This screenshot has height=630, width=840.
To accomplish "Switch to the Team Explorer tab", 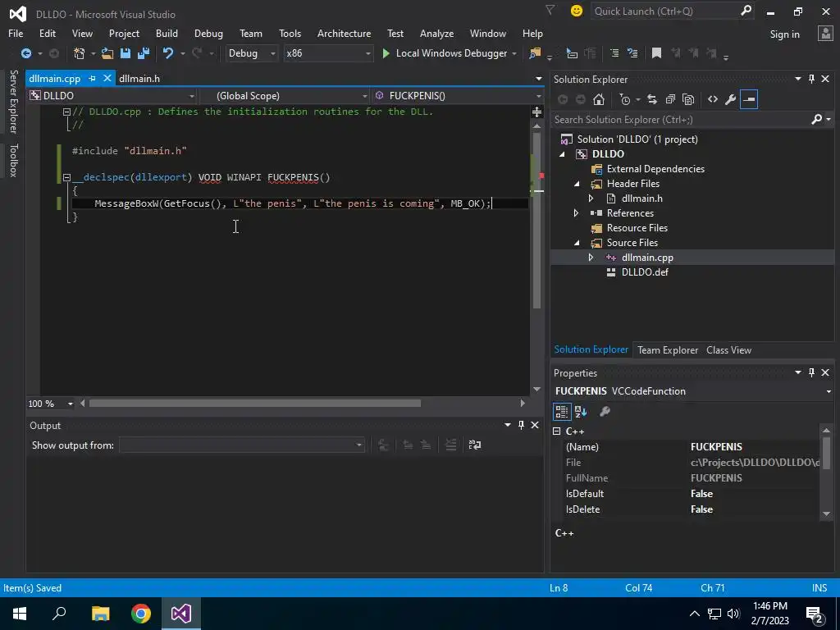I will click(x=668, y=349).
